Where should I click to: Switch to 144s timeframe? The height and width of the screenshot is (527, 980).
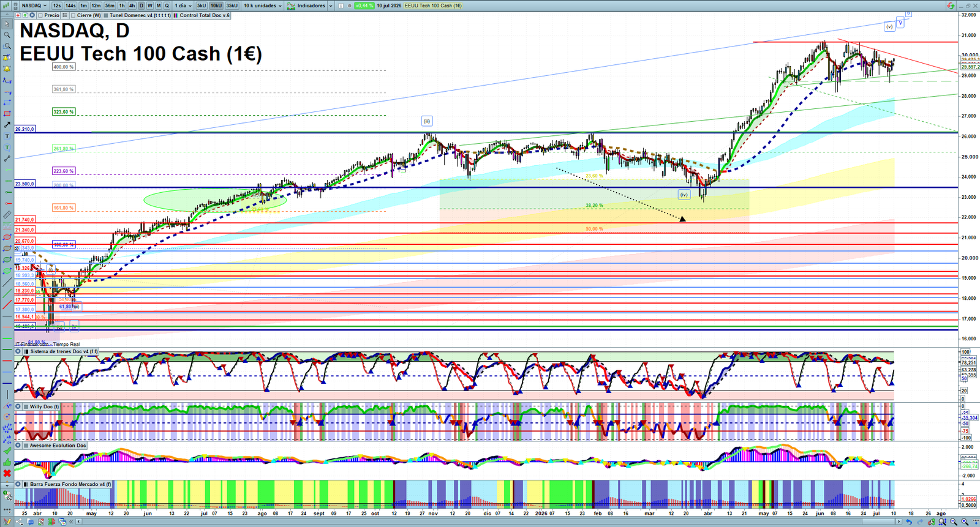(x=70, y=6)
